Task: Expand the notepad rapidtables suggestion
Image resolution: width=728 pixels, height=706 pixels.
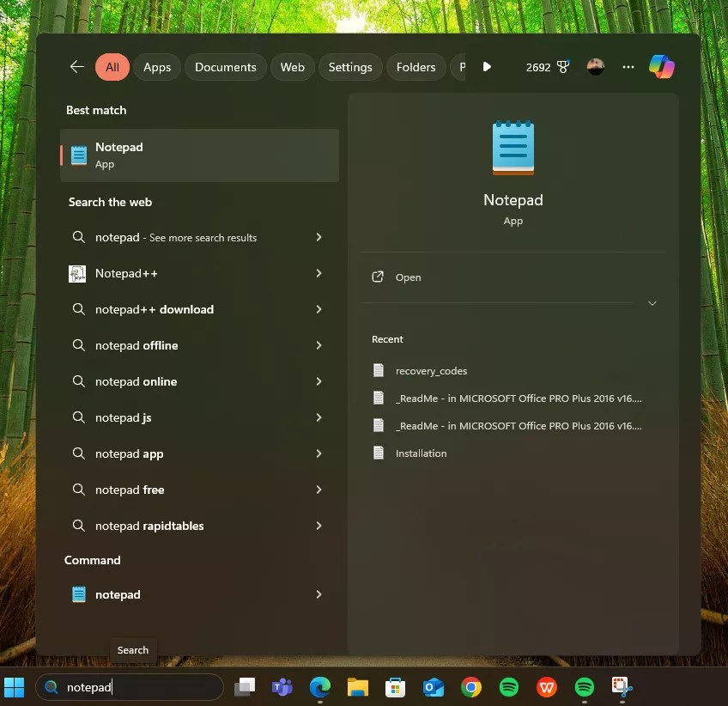Action: [318, 526]
